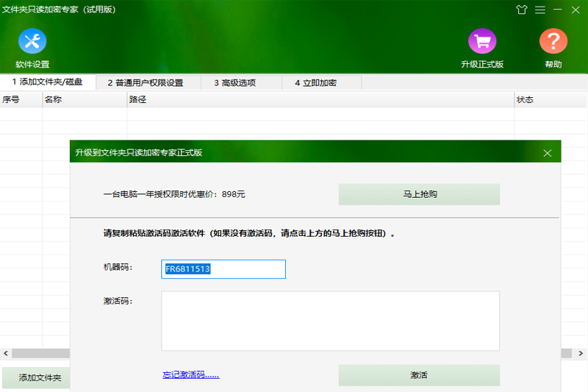
Task: Click the 状态 column header
Action: coord(551,99)
